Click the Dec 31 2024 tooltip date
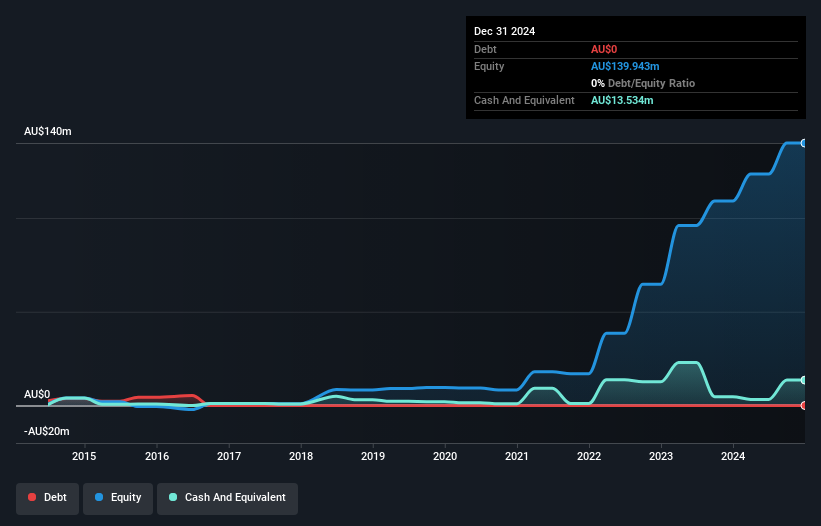The height and width of the screenshot is (526, 821). point(504,31)
